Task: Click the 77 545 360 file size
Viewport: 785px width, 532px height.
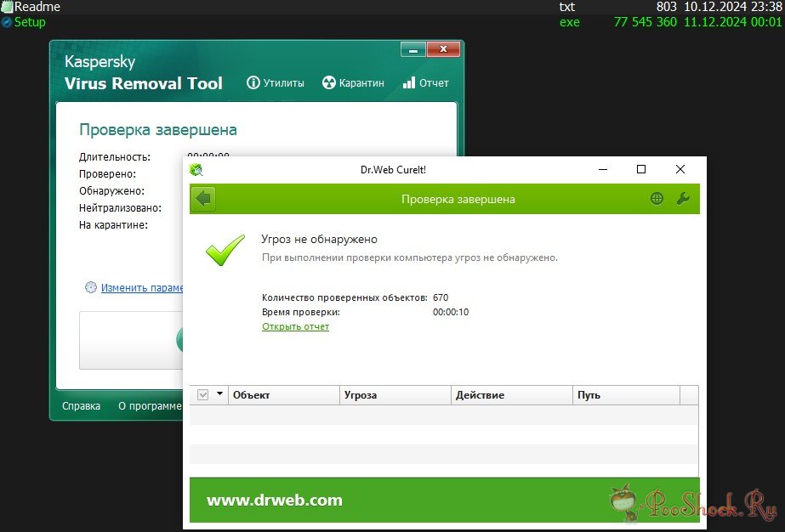Action: [x=645, y=22]
